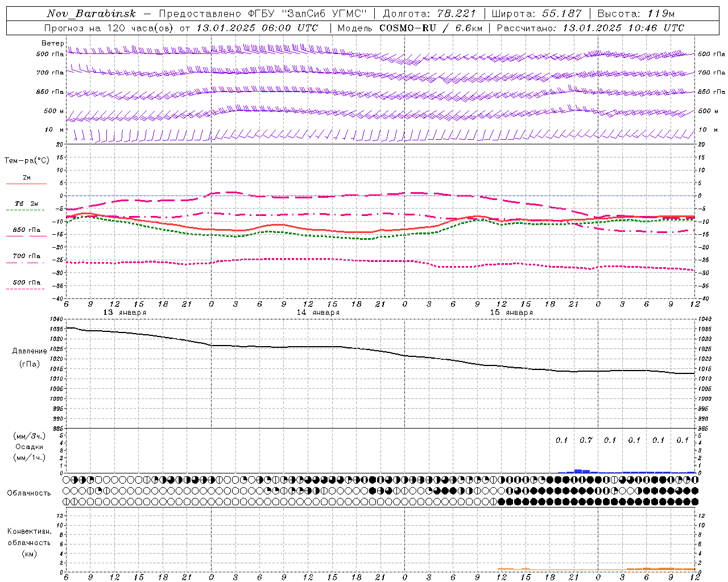Select the 'Долгота: 78.221' header field
This screenshot has width=728, height=582.
coord(429,14)
